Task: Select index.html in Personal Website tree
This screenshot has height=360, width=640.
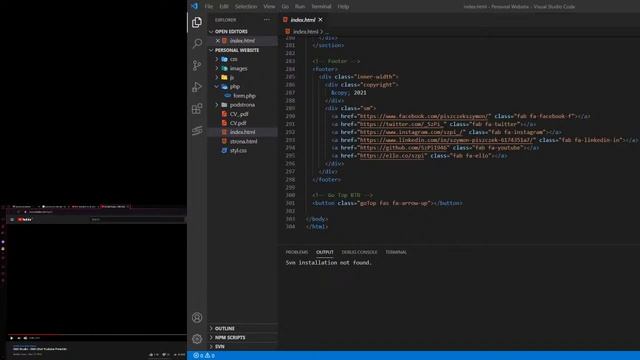Action: click(x=243, y=132)
